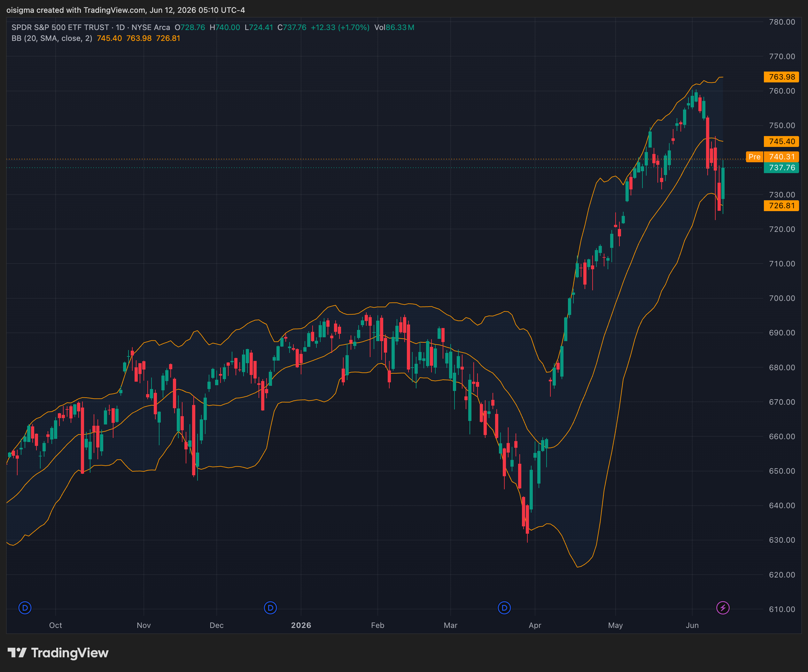Viewport: 808px width, 672px height.
Task: Click the 2026 label on time axis
Action: tap(301, 625)
